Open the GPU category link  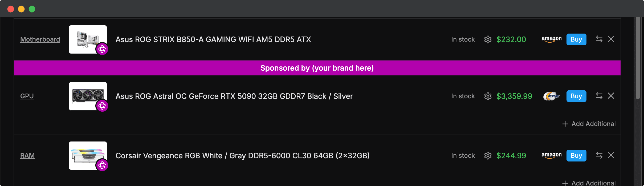(27, 96)
